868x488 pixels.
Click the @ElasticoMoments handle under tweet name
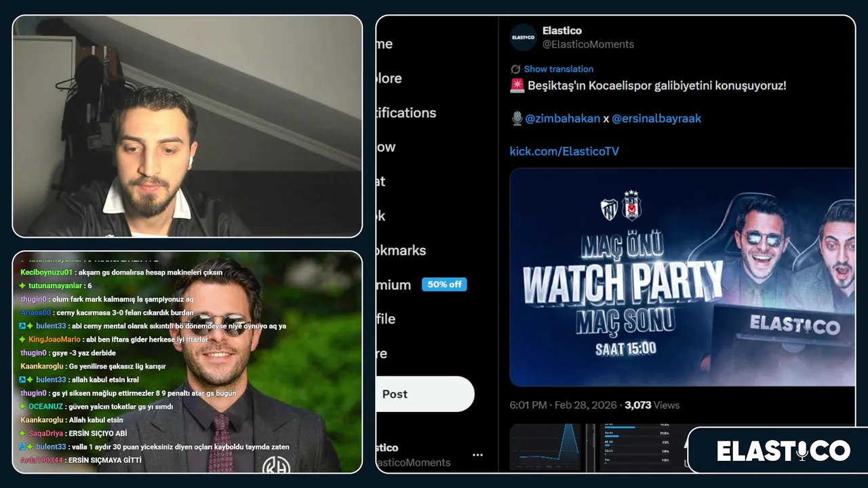point(588,44)
